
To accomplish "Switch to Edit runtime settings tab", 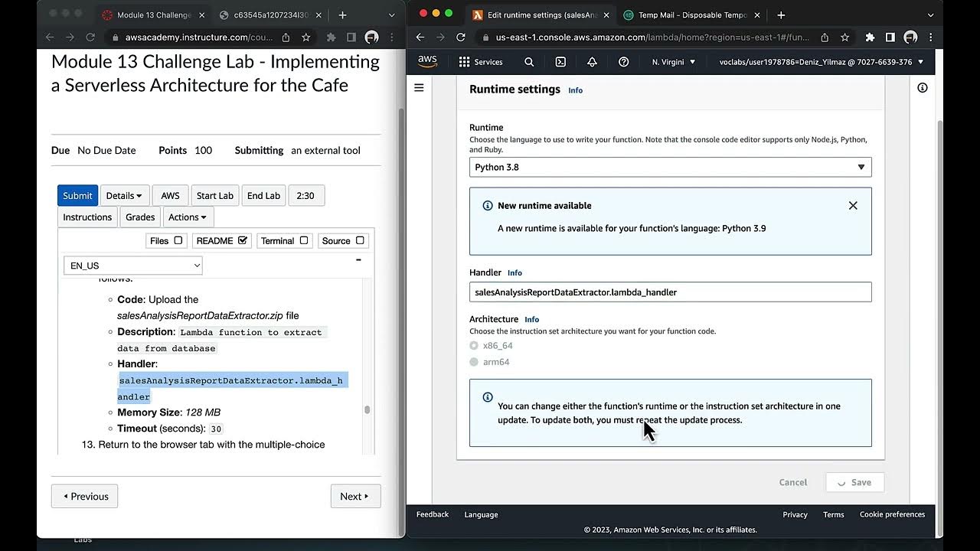I will coord(542,15).
